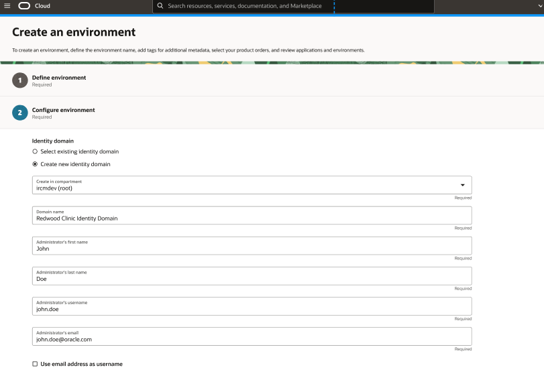
Task: Choose Create new identity domain
Action: pos(35,164)
